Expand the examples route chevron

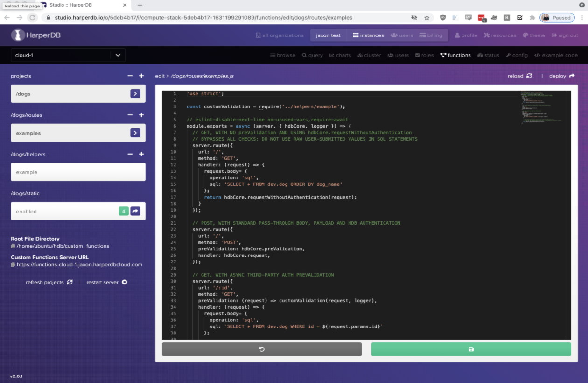[135, 133]
